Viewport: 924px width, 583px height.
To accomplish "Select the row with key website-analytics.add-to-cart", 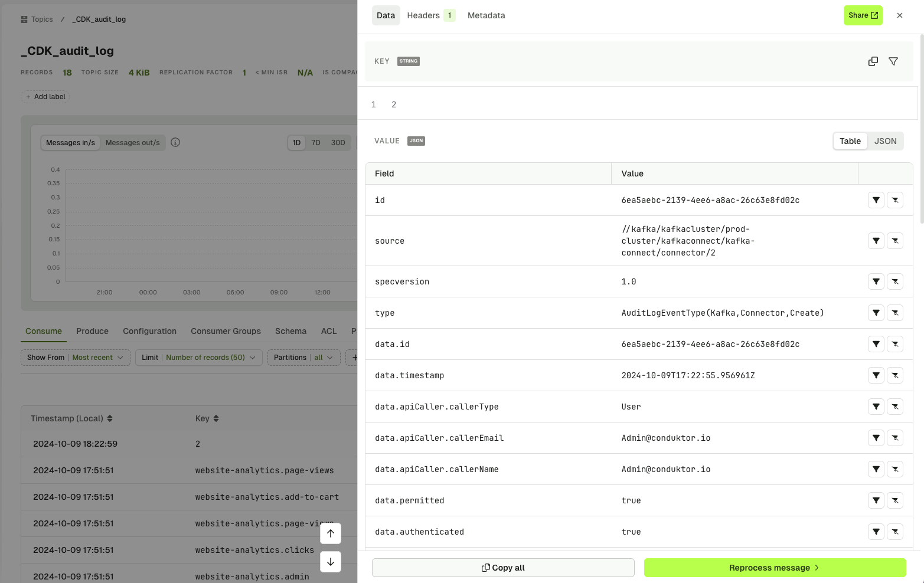I will coord(189,497).
